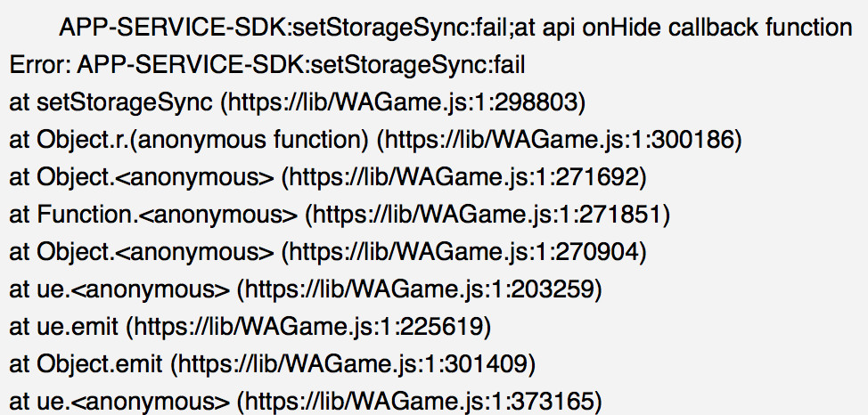Open the WAGame.js:1:301409 source link
The height and width of the screenshot is (415, 868).
coord(353,364)
